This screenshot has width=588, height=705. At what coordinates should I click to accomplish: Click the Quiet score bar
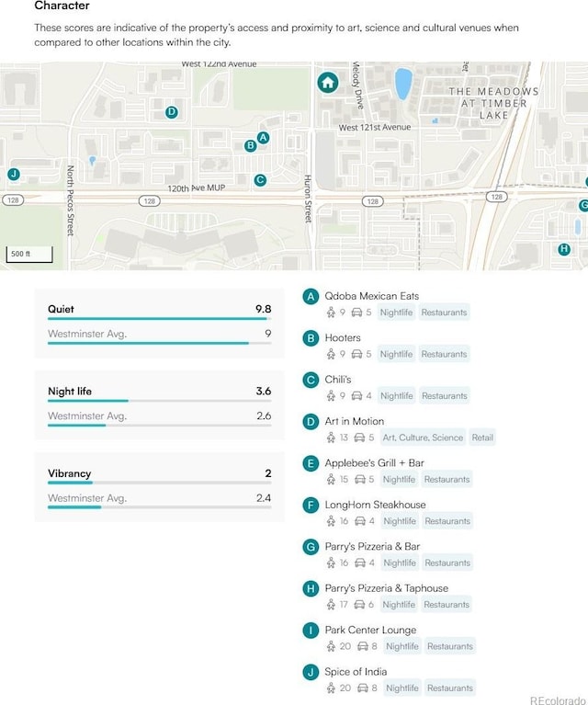point(159,319)
